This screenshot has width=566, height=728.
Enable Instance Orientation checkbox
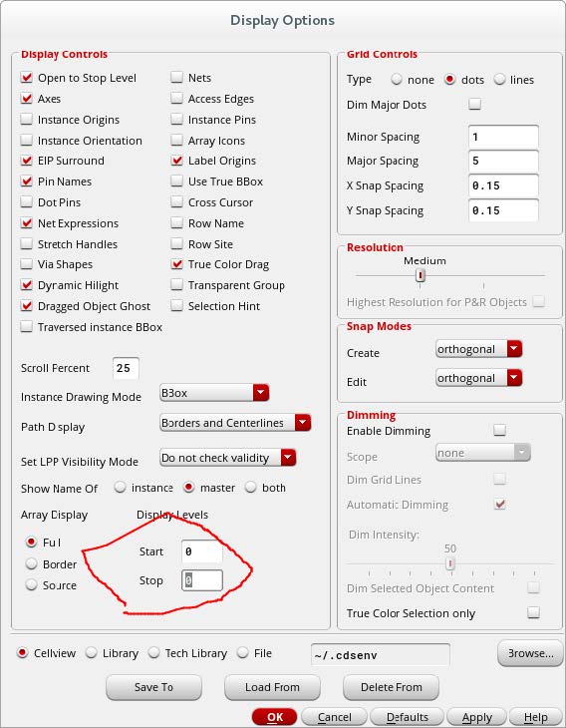tap(27, 140)
